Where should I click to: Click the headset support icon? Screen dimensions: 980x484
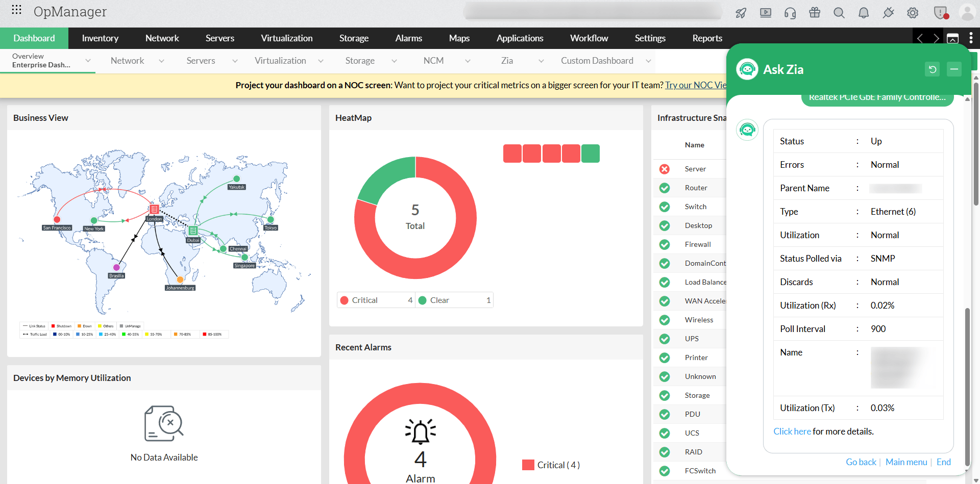coord(790,13)
